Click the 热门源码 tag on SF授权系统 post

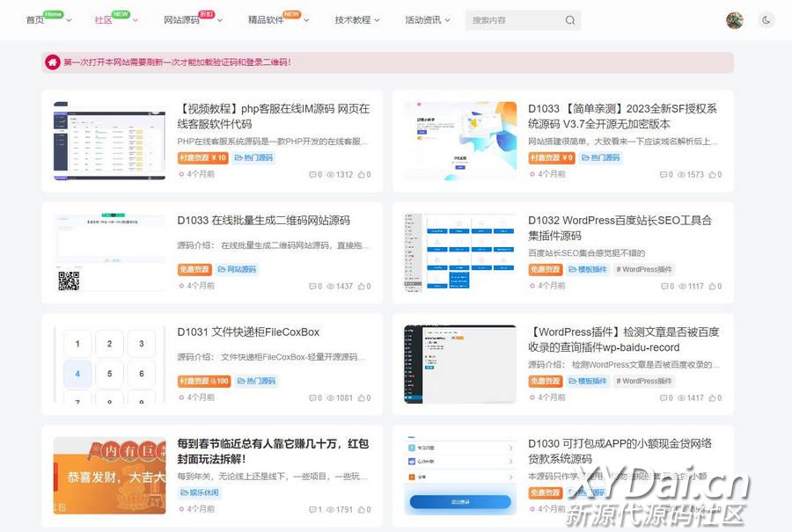[600, 158]
